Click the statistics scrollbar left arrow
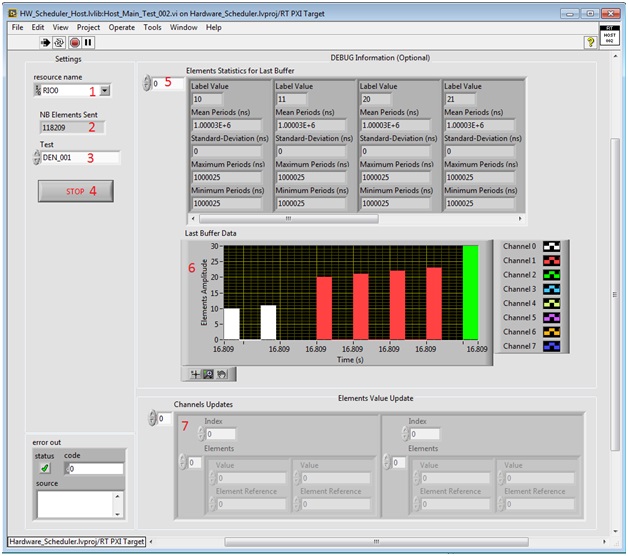This screenshot has width=628, height=556. [193, 219]
